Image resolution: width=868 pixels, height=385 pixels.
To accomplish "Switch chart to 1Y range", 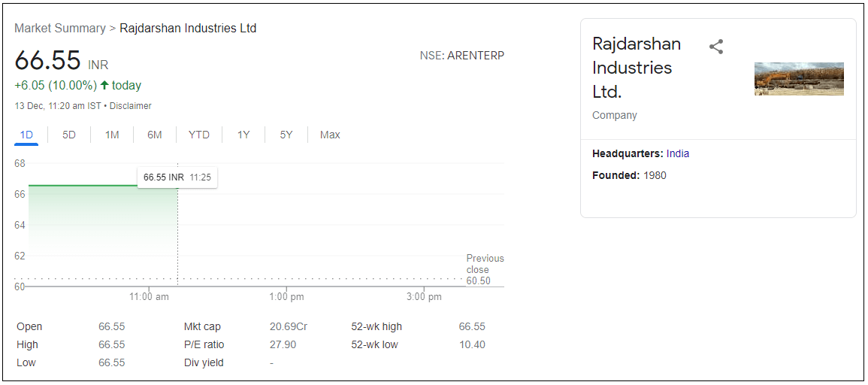I will [243, 135].
